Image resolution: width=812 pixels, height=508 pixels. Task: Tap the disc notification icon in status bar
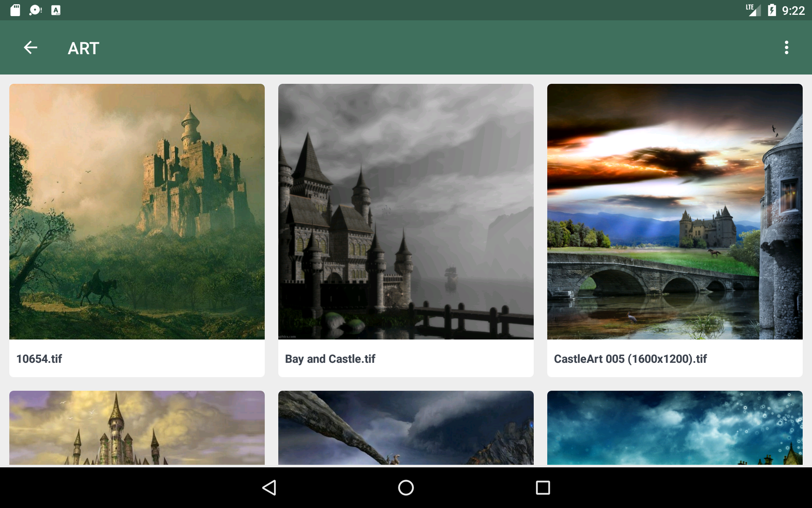[36, 10]
